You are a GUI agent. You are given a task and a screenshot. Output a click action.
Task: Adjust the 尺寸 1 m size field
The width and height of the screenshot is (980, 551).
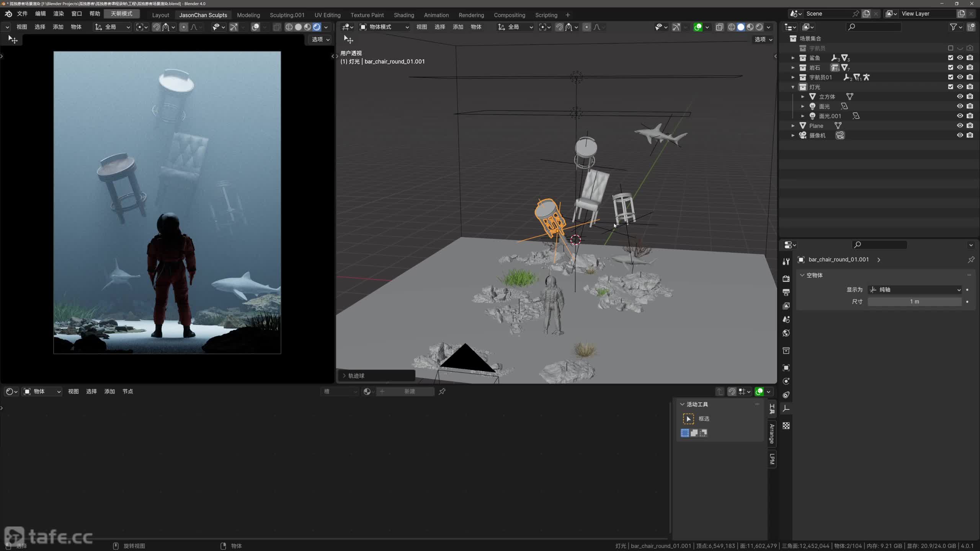pos(915,302)
